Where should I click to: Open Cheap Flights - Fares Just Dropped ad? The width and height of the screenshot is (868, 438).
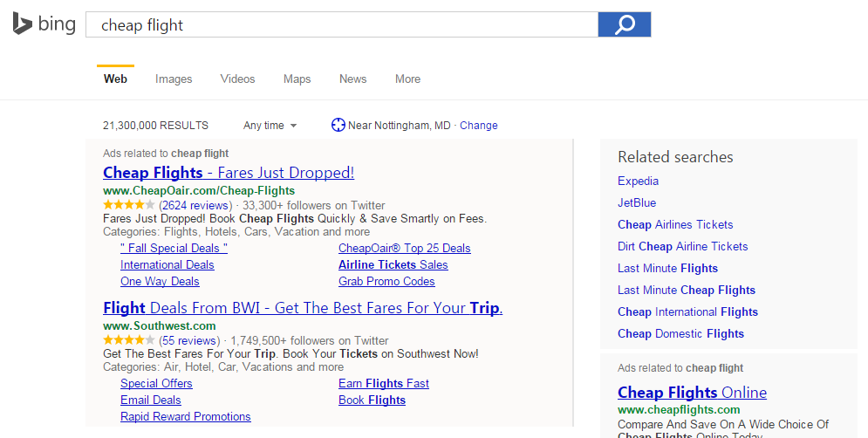[x=229, y=173]
